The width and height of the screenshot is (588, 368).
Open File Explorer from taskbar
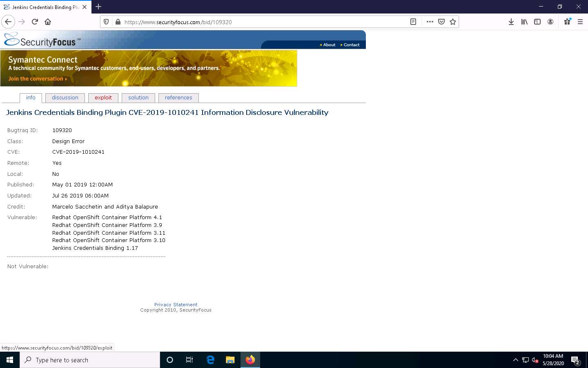point(230,360)
